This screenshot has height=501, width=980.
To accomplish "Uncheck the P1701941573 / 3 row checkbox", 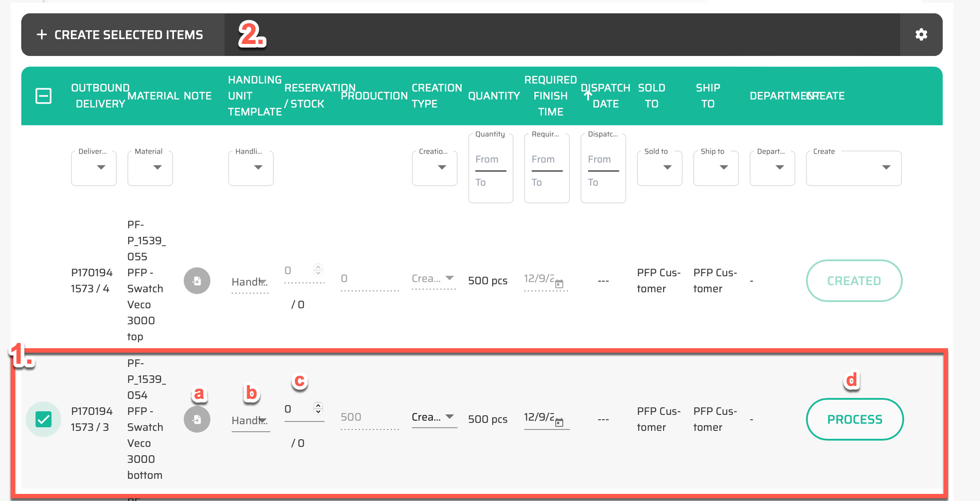I will pos(43,419).
